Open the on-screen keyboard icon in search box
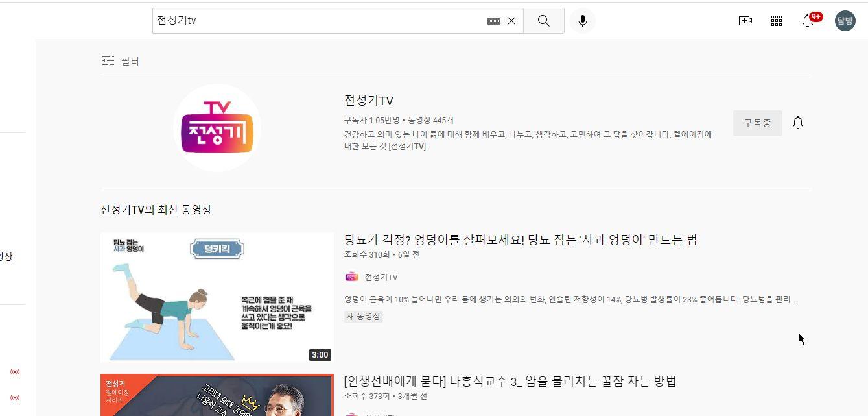 [493, 21]
